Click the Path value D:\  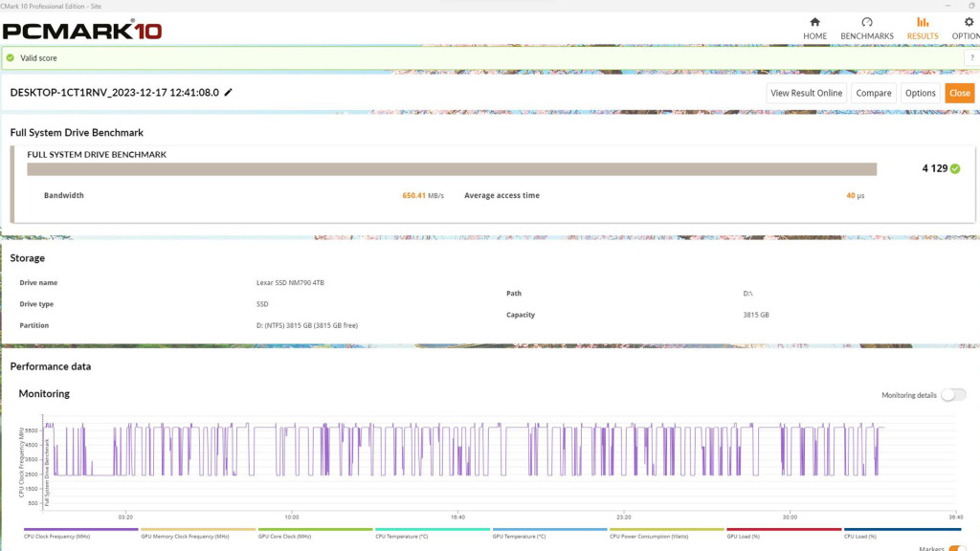pyautogui.click(x=747, y=294)
